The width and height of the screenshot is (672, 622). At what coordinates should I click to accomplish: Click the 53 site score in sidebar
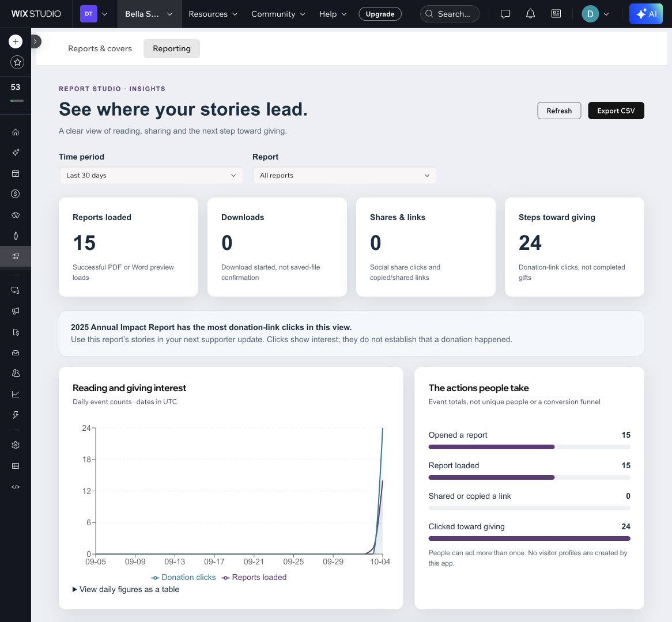point(16,87)
